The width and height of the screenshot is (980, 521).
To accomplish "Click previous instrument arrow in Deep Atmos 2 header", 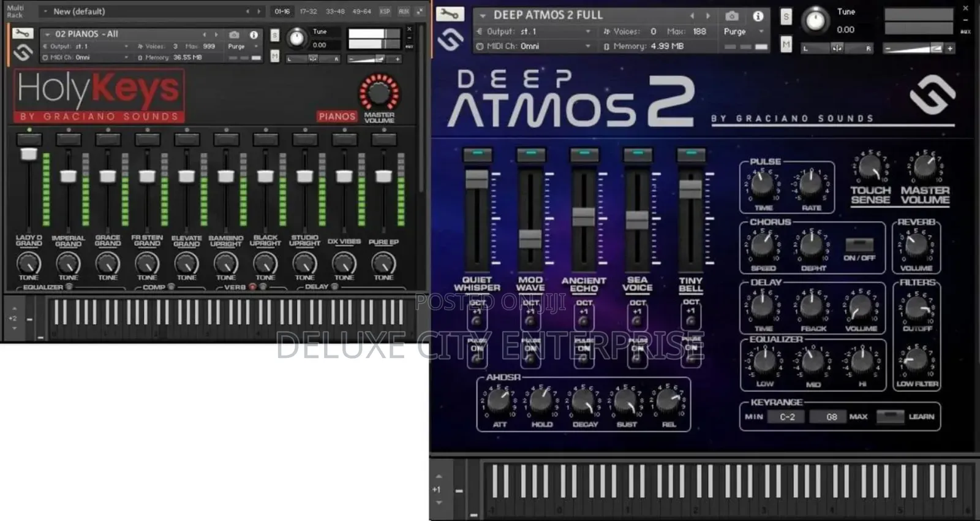I will tap(692, 16).
